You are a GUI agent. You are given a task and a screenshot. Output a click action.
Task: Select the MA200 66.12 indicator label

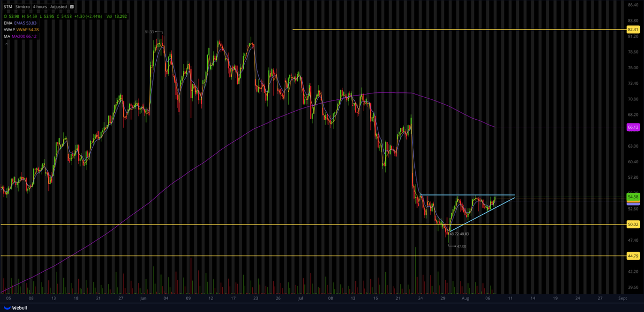point(25,37)
